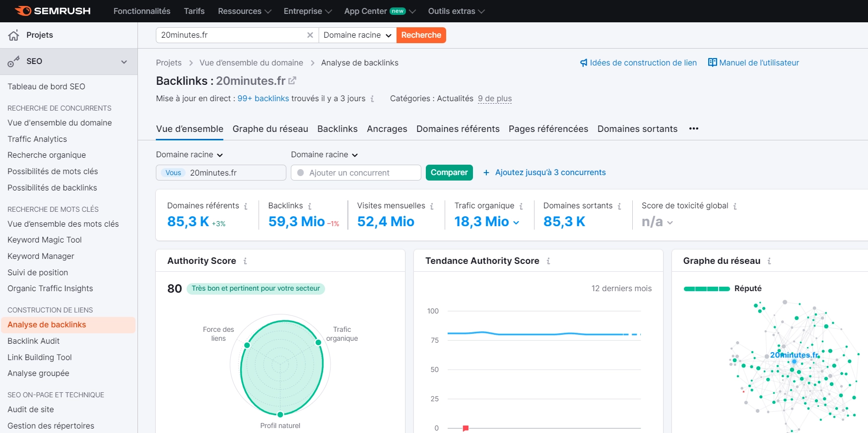Show info icon for Domaines sortants
Image resolution: width=868 pixels, height=433 pixels.
pos(619,206)
